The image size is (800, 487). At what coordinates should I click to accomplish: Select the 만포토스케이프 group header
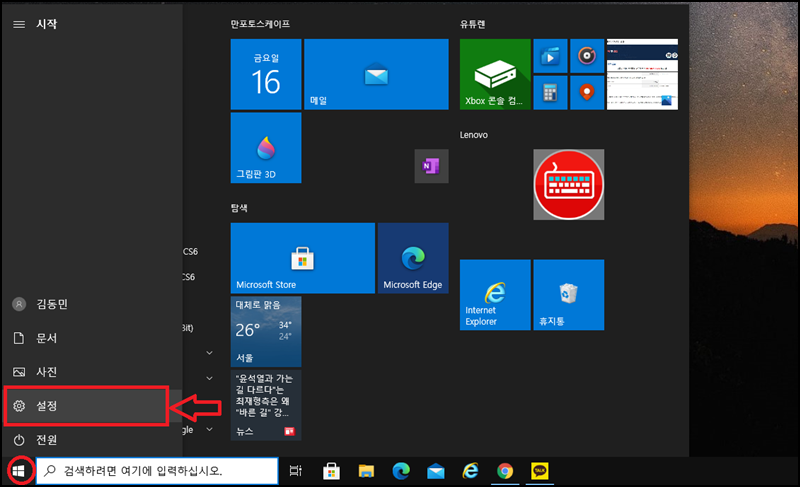(260, 24)
